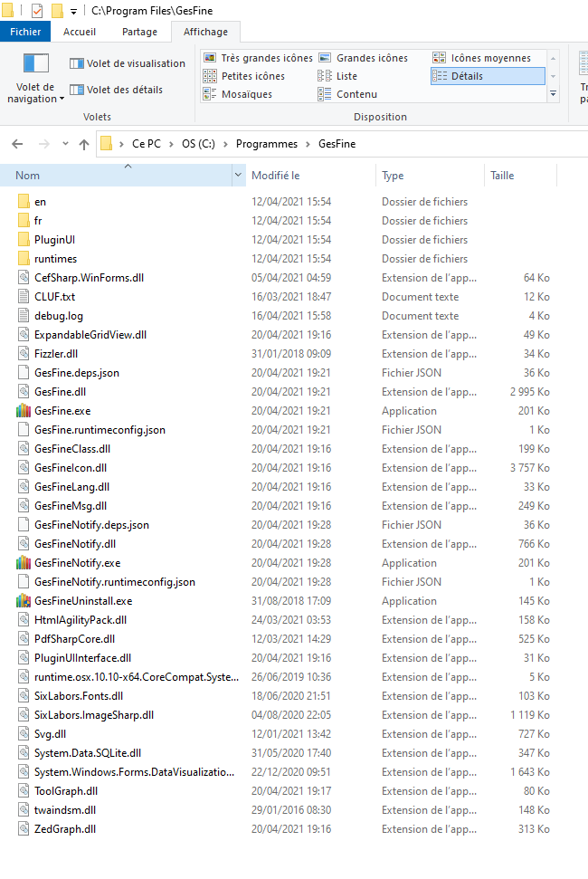Sort files by the Modifié le column
This screenshot has height=879, width=588.
point(276,176)
